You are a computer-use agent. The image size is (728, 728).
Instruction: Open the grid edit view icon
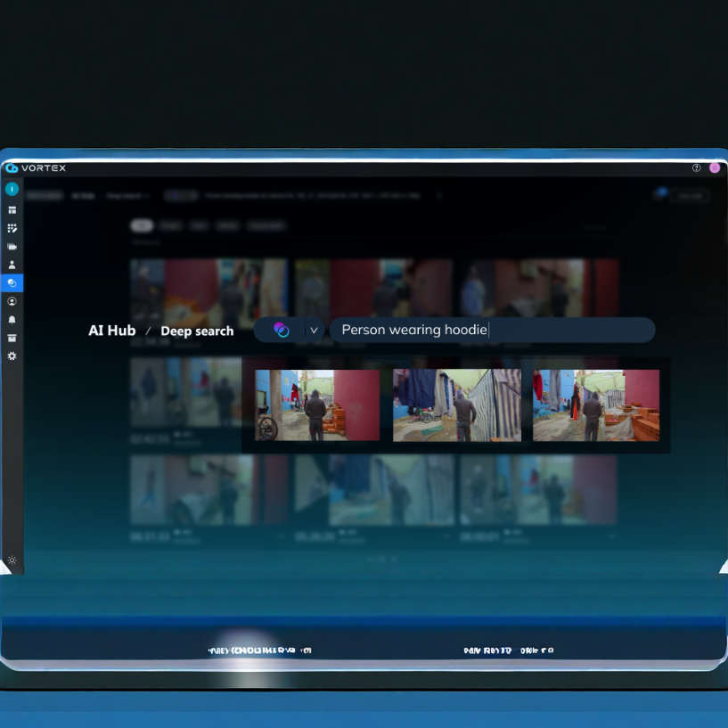(12, 228)
